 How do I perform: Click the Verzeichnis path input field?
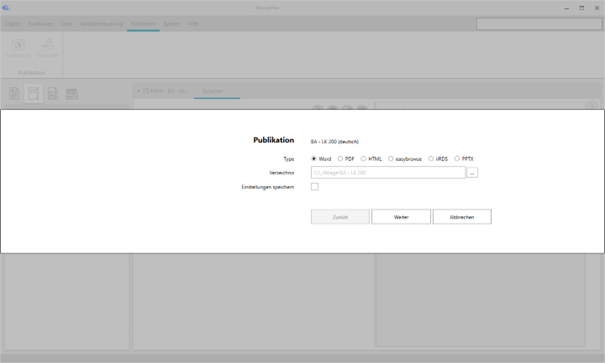[x=388, y=172]
